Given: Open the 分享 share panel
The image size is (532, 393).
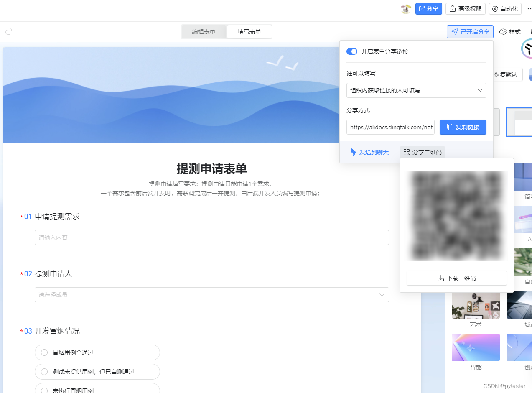Looking at the screenshot, I should pos(428,8).
